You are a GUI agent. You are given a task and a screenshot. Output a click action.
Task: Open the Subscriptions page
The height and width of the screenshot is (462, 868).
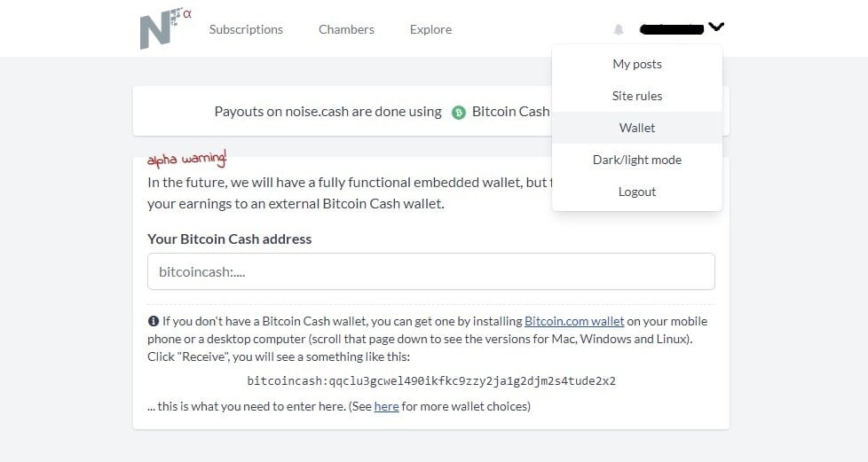click(246, 29)
